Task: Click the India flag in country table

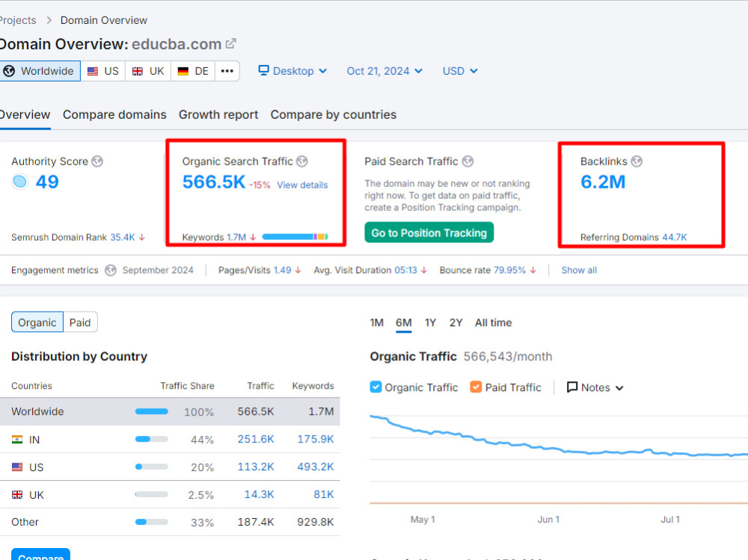Action: coord(17,440)
